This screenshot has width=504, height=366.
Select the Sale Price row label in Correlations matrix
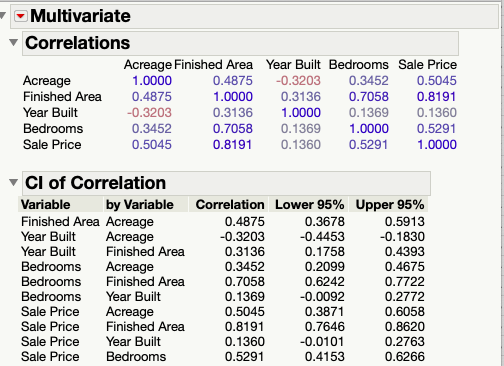coord(52,145)
